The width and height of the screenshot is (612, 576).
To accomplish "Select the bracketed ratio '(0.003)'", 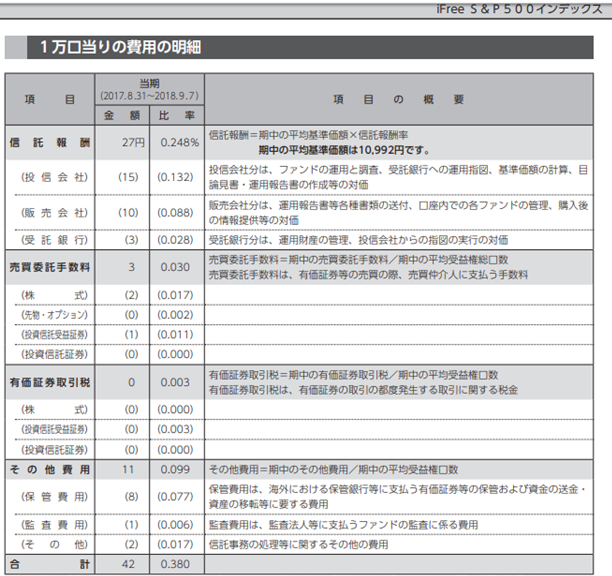I will [175, 429].
